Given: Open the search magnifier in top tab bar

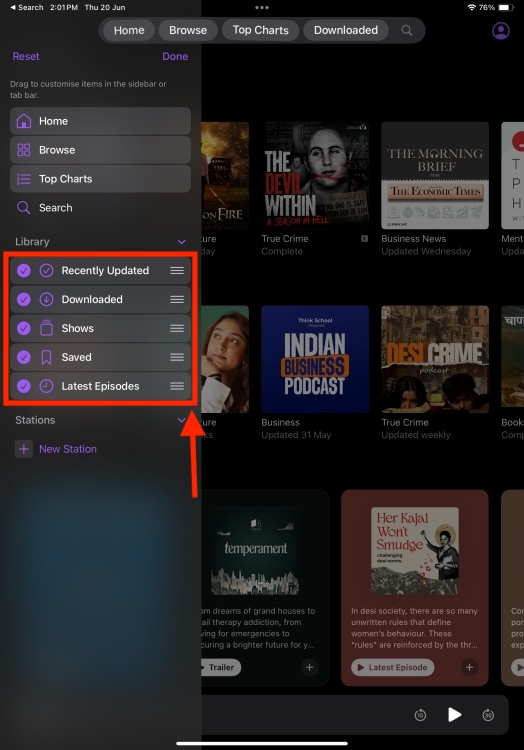Looking at the screenshot, I should tap(406, 30).
